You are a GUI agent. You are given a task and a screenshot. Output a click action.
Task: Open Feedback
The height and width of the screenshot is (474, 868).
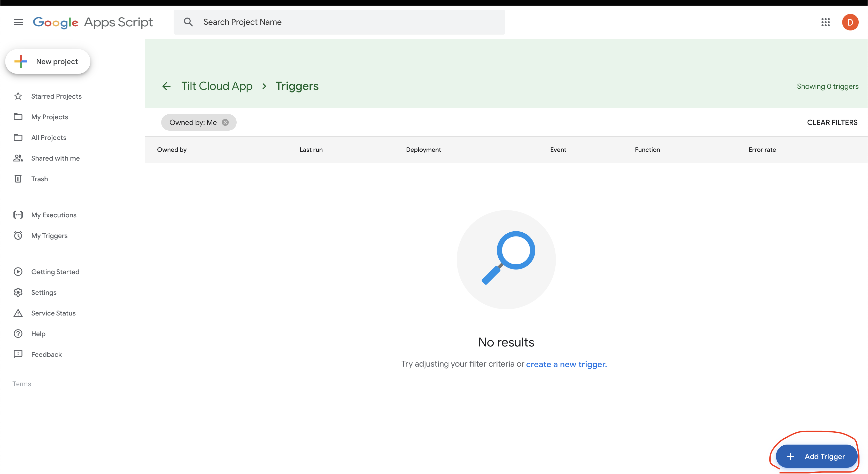(x=47, y=354)
